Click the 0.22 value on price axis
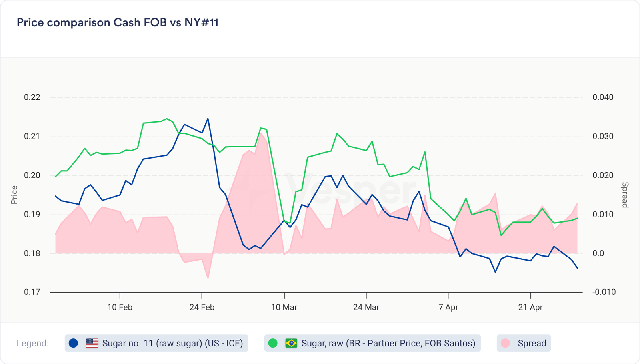This screenshot has width=640, height=364. click(x=32, y=97)
